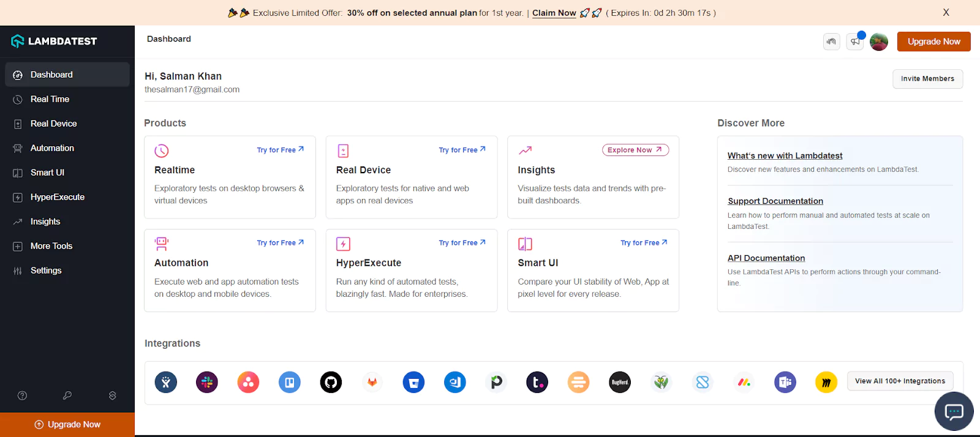Open the API Documentation link
980x437 pixels.
coord(766,258)
